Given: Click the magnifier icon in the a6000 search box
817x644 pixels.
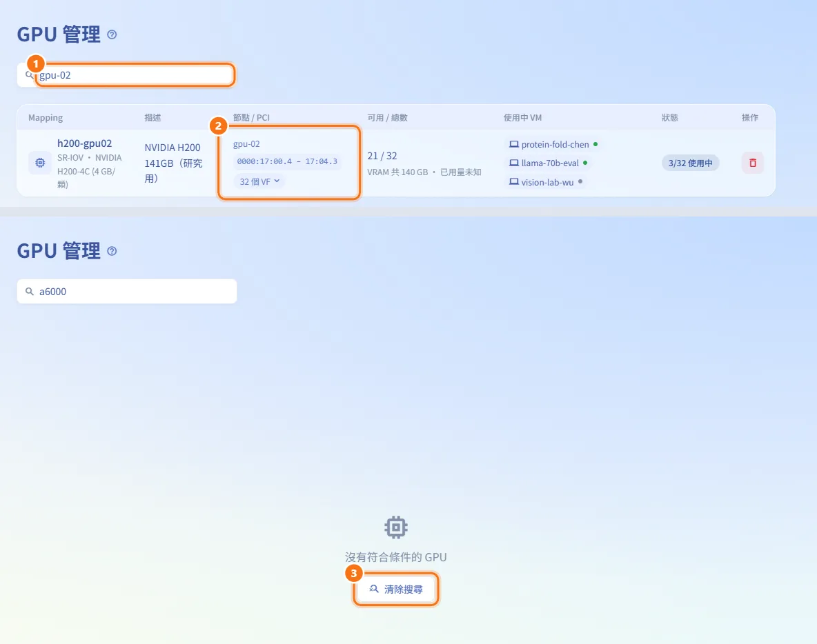Looking at the screenshot, I should click(x=30, y=292).
